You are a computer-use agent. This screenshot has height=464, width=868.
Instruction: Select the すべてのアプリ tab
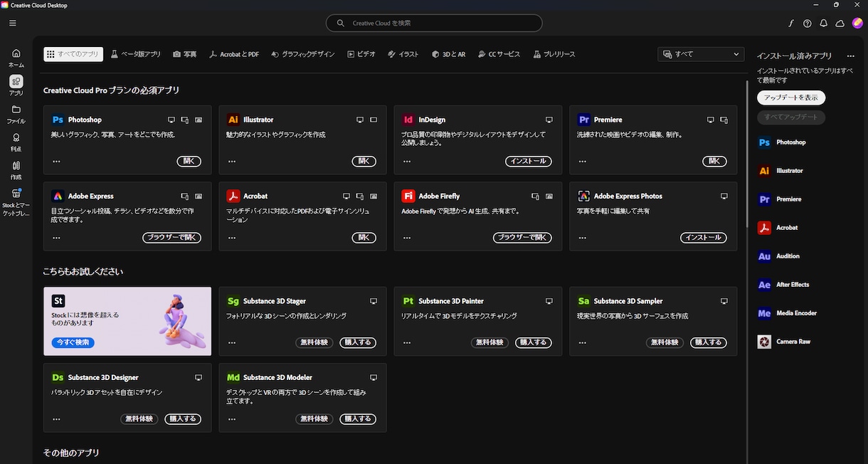click(73, 54)
